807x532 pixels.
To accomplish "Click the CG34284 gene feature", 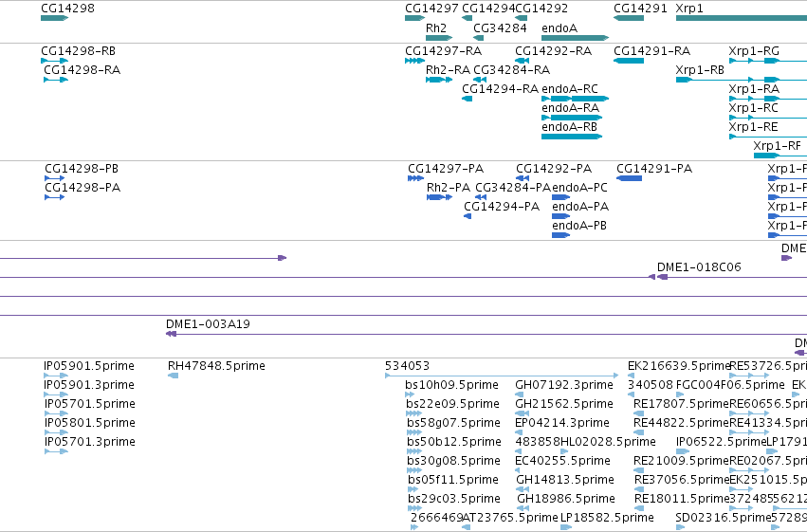I will point(478,38).
